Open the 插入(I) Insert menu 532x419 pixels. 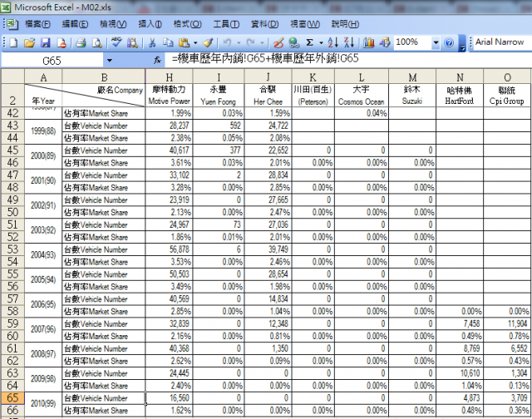[x=150, y=24]
